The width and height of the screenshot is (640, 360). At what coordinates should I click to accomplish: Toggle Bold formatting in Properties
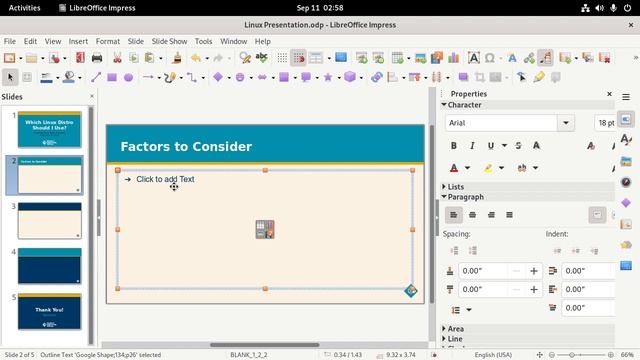[x=453, y=146]
